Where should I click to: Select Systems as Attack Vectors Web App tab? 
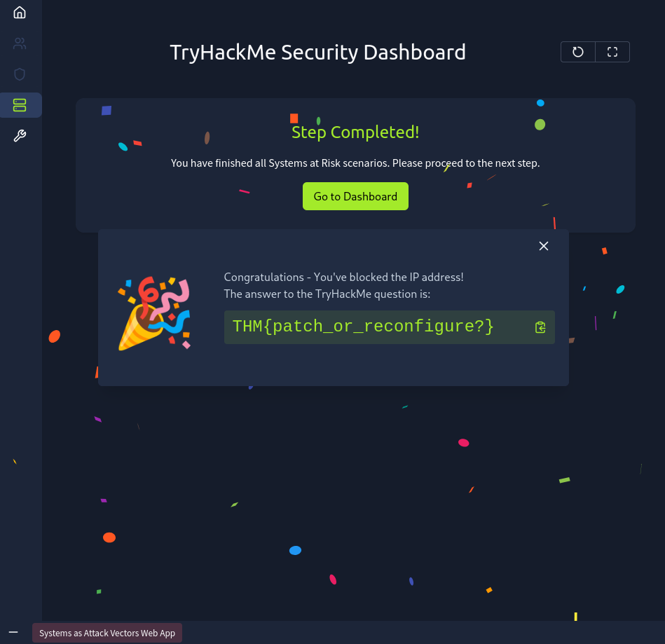pos(107,633)
